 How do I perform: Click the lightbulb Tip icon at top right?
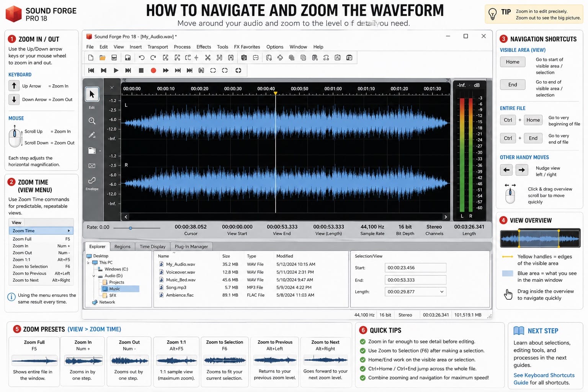493,15
